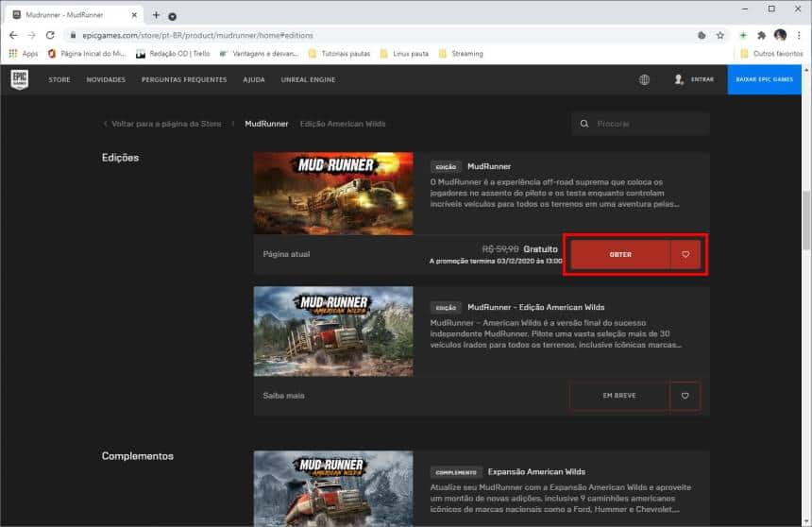The height and width of the screenshot is (527, 812).
Task: Open a new browser tab
Action: click(x=156, y=15)
